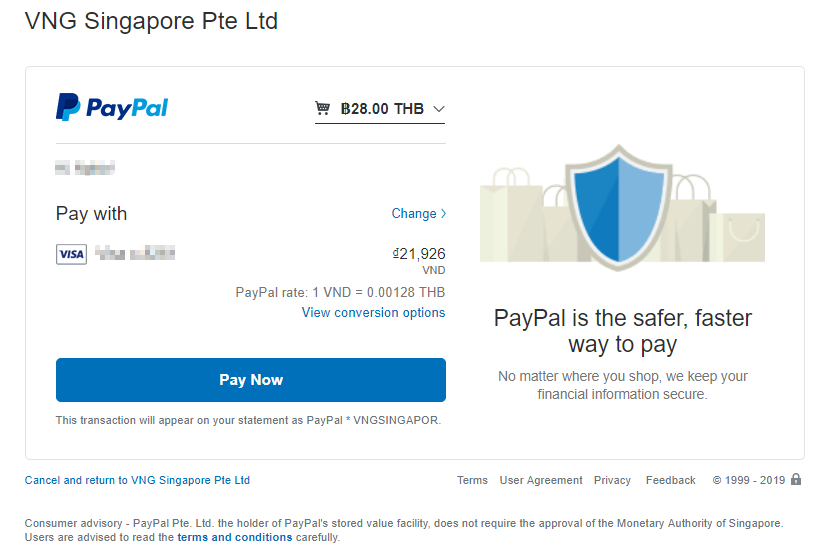Change the payment method
Viewport: 821px width, 555px height.
tap(418, 214)
